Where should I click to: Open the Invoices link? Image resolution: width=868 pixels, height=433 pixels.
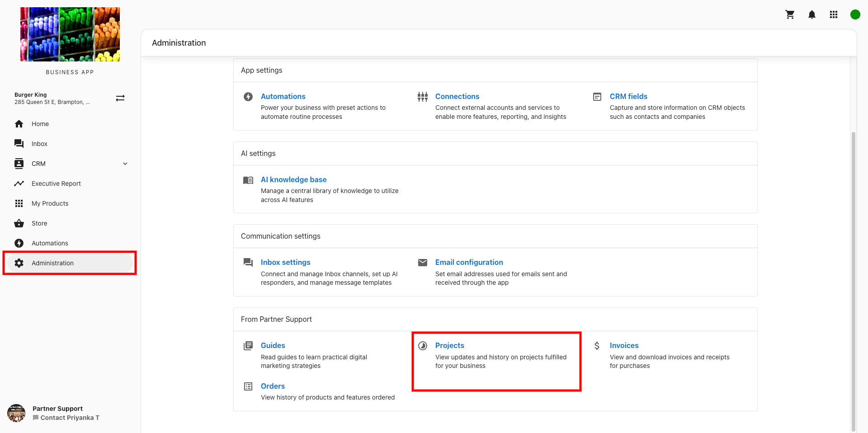pos(624,345)
